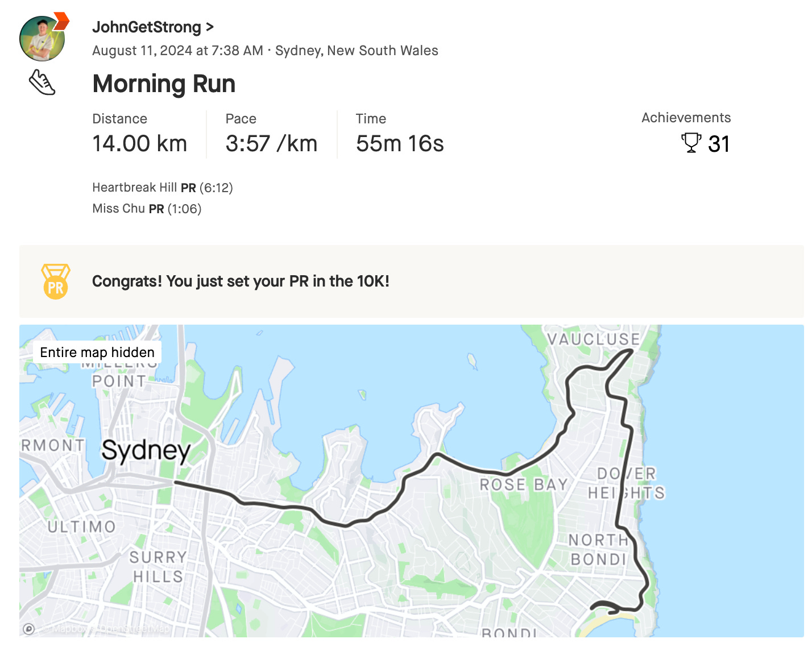812x647 pixels.
Task: Click the running shoe activity type icon
Action: click(43, 82)
